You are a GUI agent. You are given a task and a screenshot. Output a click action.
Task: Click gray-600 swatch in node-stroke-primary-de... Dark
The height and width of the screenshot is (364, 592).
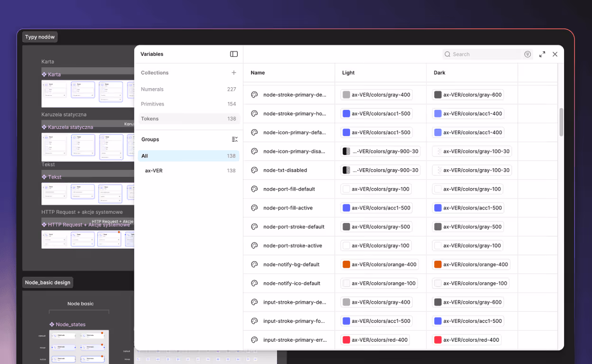[x=438, y=95]
